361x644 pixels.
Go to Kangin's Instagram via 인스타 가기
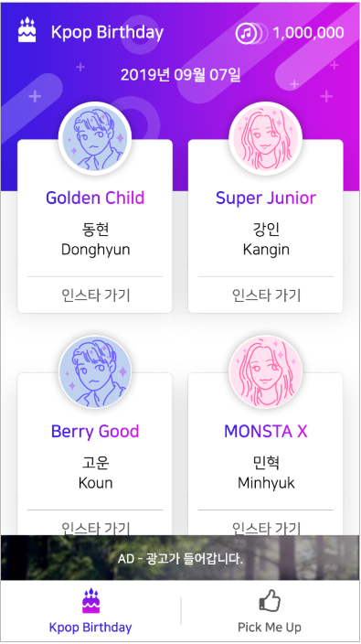(x=266, y=295)
